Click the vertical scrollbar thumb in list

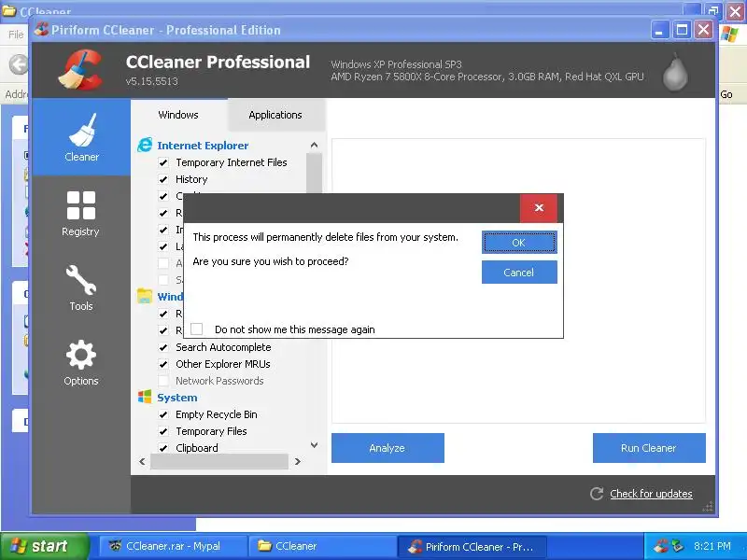pos(314,173)
